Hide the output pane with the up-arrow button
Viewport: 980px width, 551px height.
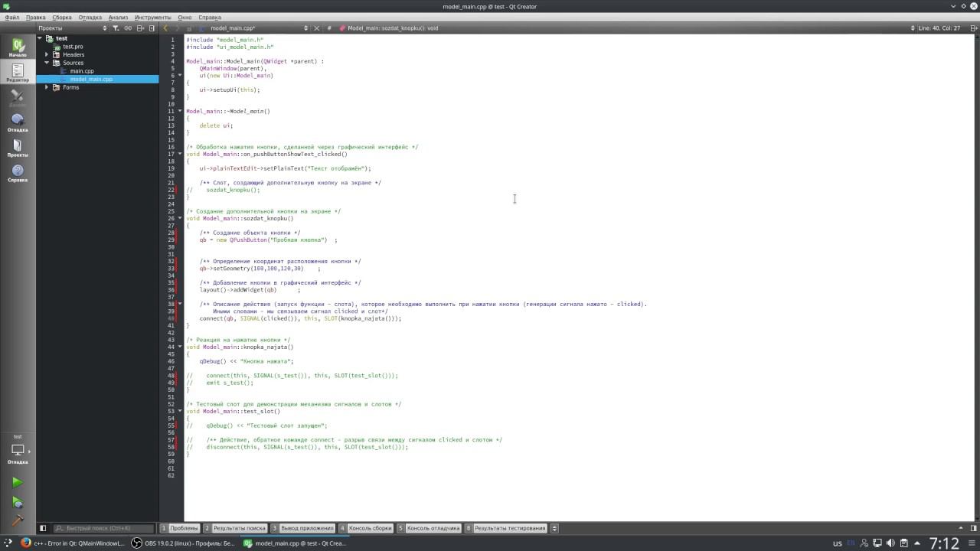[x=961, y=528]
